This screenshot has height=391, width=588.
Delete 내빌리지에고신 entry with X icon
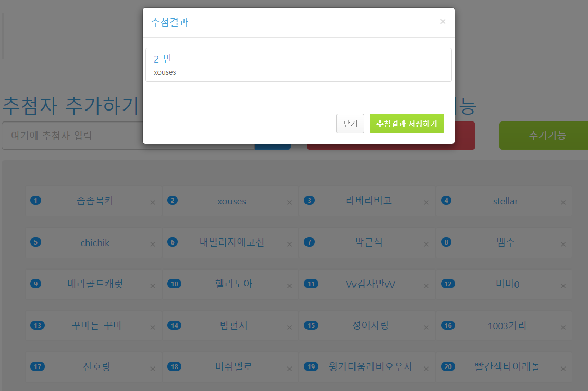coord(289,244)
